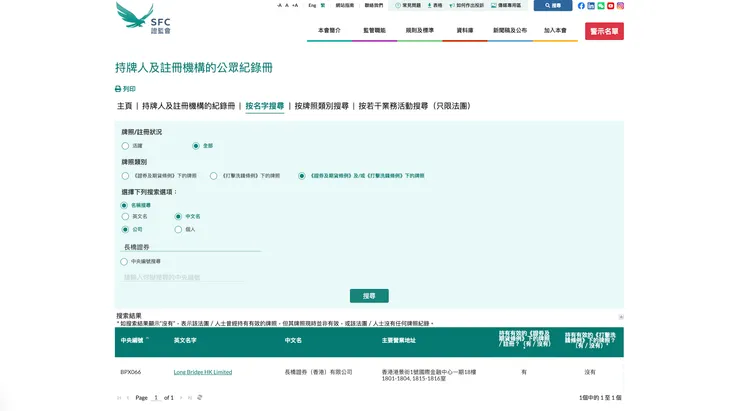Click 長橋證券（香港）有限公司 cell
The image size is (740, 411).
(319, 372)
